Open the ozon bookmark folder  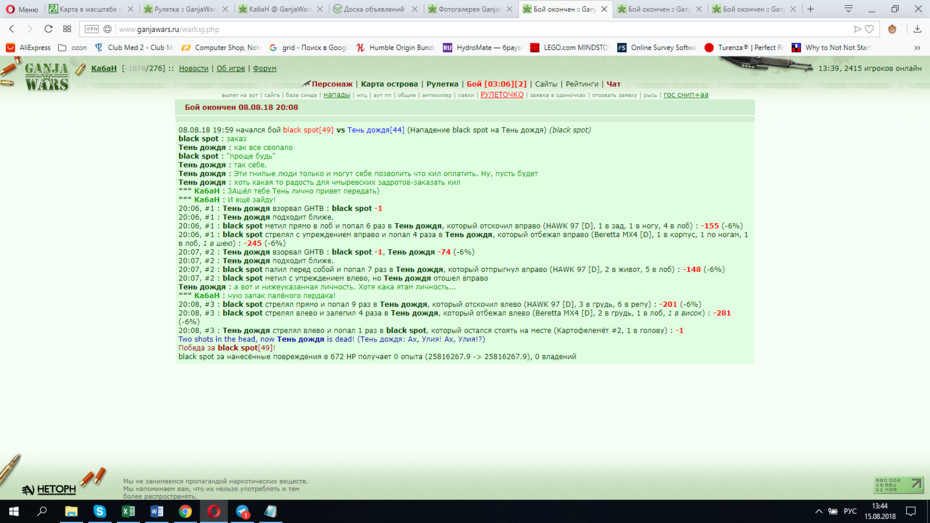click(72, 47)
